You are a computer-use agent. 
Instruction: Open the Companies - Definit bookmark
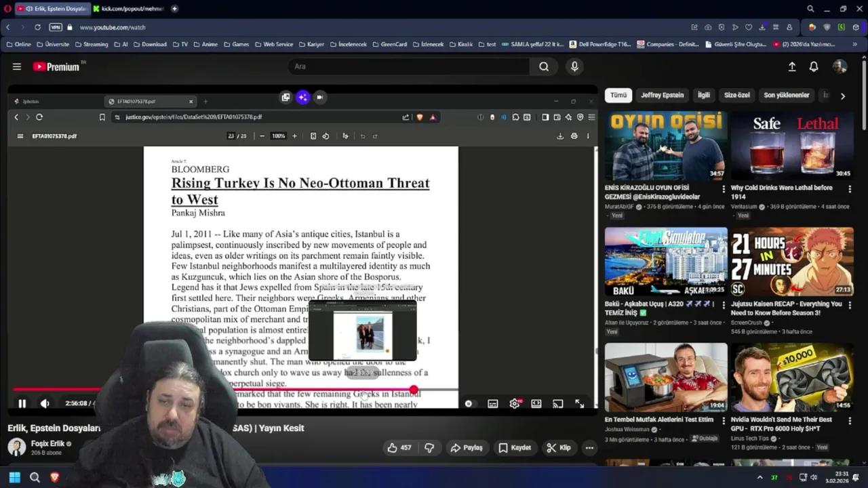pyautogui.click(x=668, y=44)
